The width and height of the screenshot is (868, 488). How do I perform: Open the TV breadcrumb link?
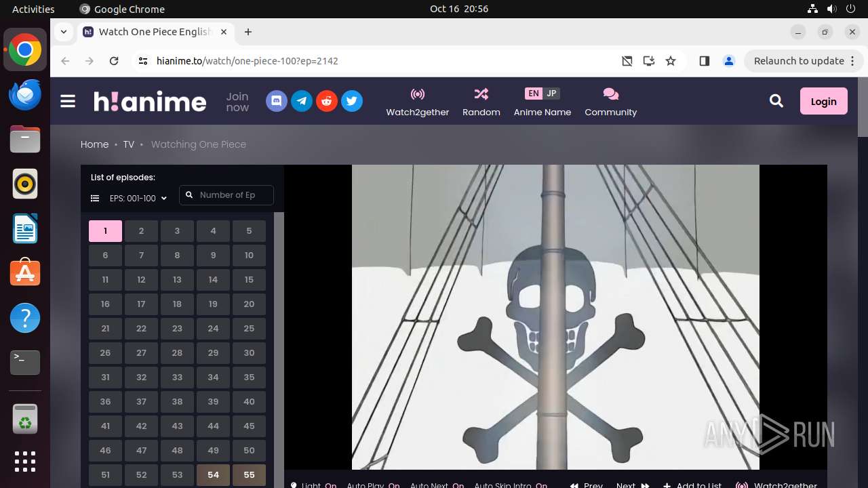pos(129,144)
